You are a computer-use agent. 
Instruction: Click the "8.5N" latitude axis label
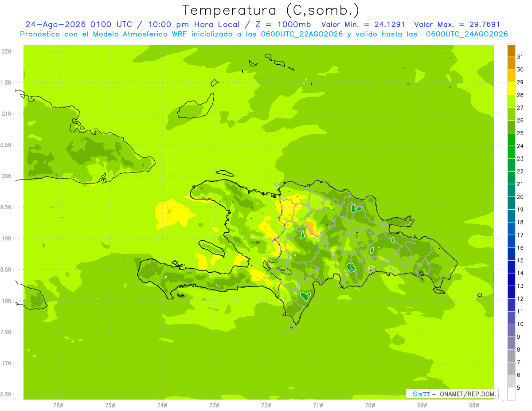tap(6, 270)
